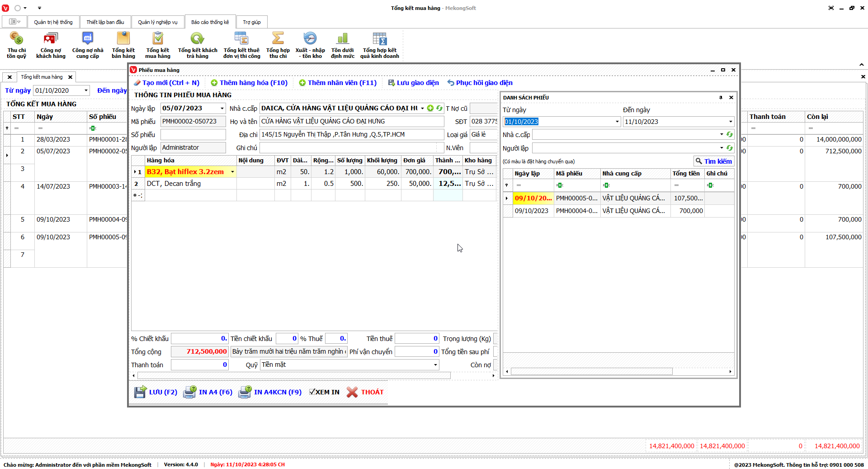Click Tìm kiếm search button
This screenshot has height=469, width=868.
click(x=713, y=161)
